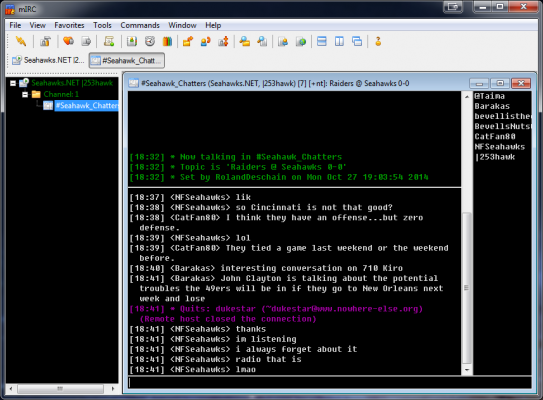Click the 'Quits: dukestar' message line
The height and width of the screenshot is (400, 543).
276,314
